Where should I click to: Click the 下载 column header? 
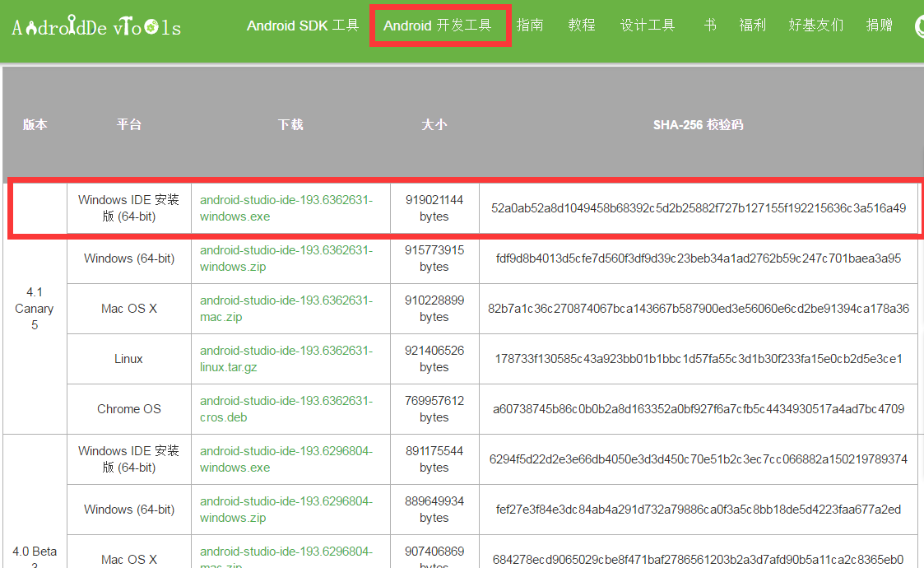coord(290,124)
